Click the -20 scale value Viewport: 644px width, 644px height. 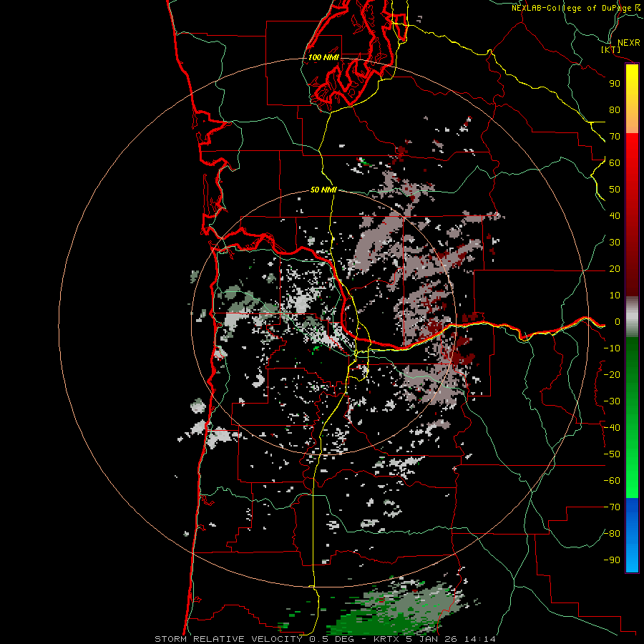click(x=612, y=374)
